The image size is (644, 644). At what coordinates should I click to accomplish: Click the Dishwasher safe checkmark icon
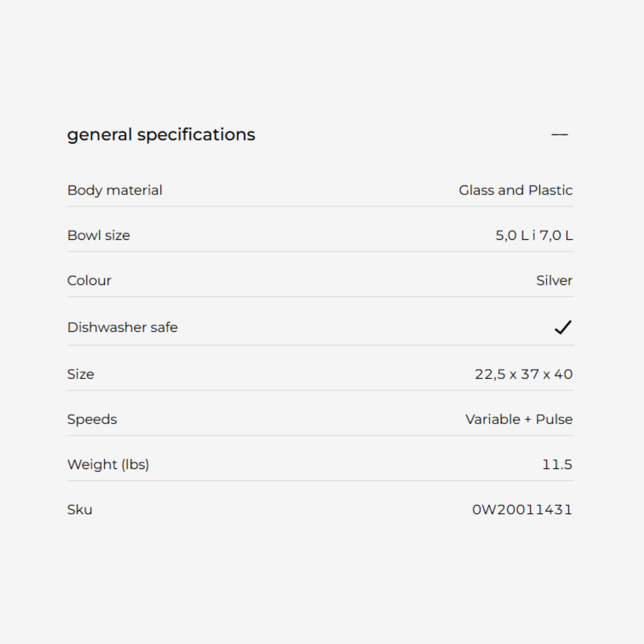pos(563,327)
